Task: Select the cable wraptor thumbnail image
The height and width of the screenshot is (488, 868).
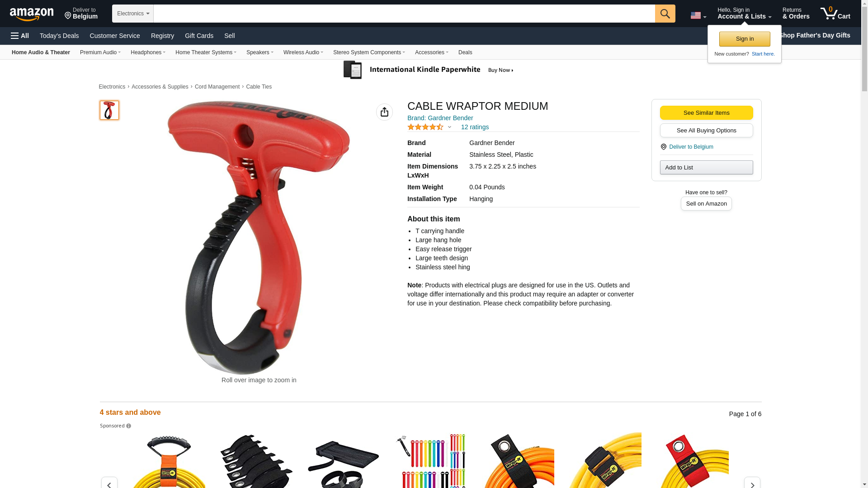Action: [x=109, y=110]
